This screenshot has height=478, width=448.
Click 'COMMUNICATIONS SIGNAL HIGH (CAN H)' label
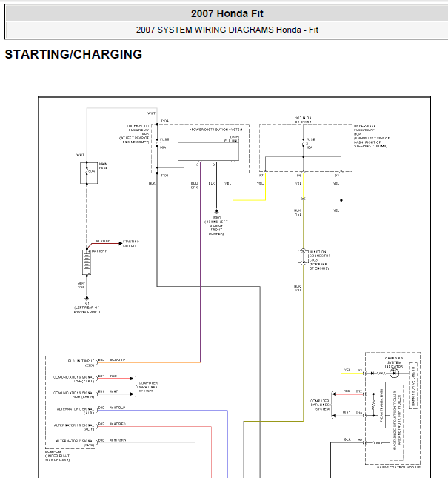[74, 395]
